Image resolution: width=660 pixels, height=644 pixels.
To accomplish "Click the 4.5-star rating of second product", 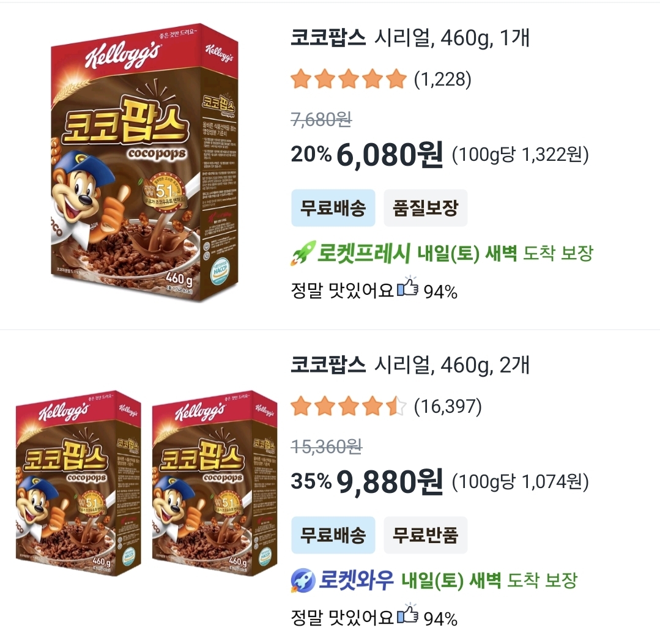I will (349, 407).
